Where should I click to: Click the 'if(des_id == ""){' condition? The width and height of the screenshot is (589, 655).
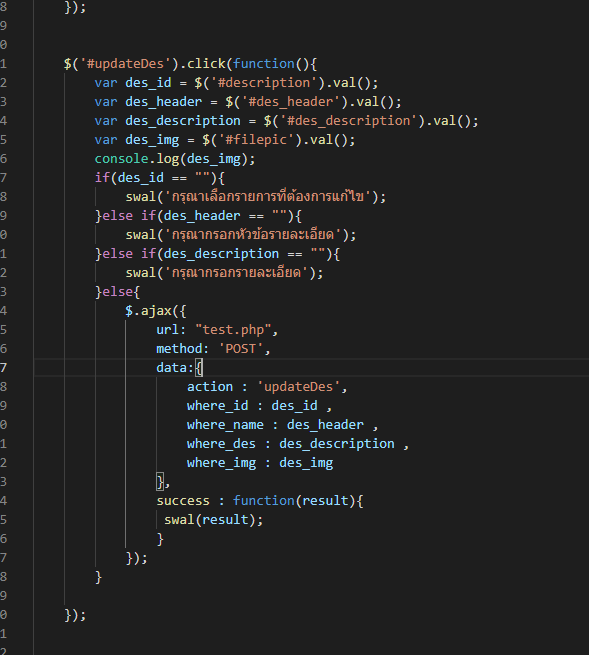point(160,178)
